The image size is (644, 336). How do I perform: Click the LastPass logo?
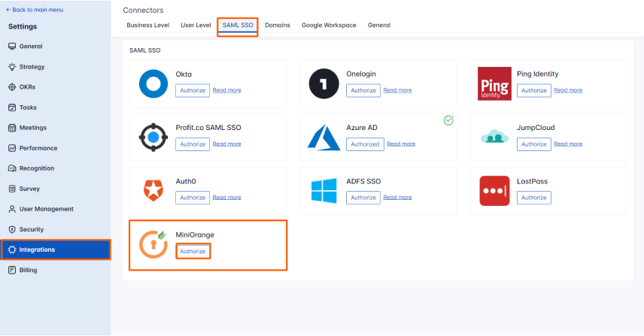[x=494, y=191]
